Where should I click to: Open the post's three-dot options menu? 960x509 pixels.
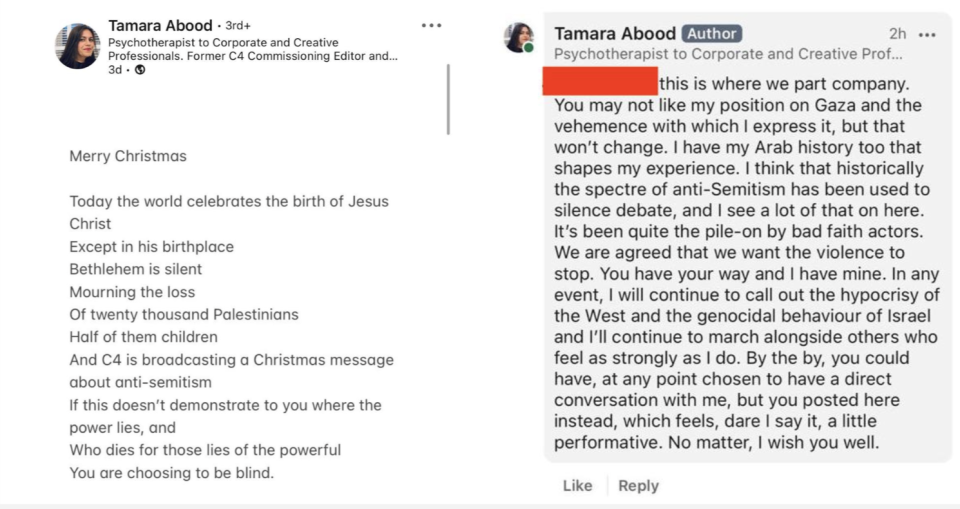431,25
